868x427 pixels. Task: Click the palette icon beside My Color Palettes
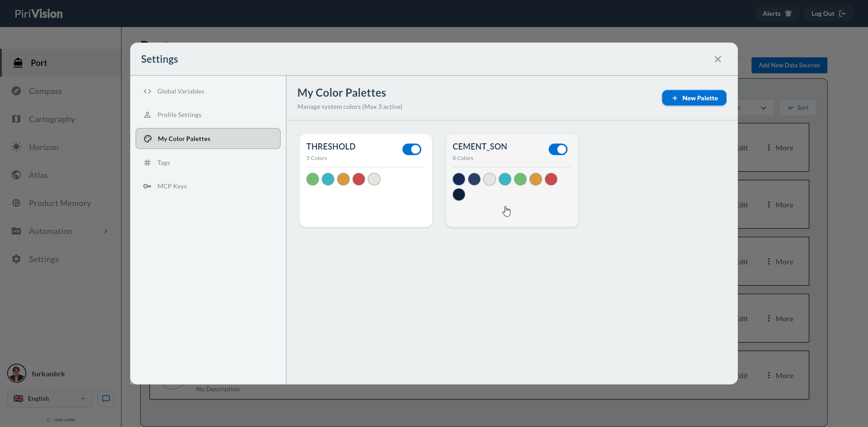pos(148,139)
